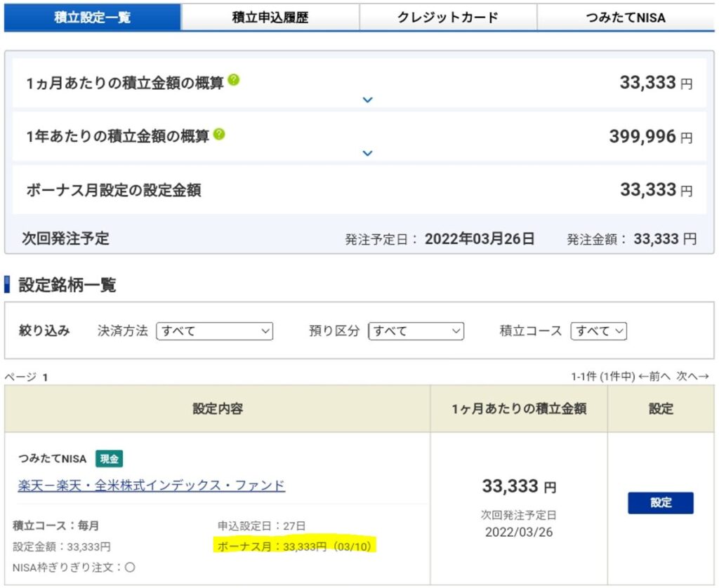Open the つみたてNISA tab

[x=626, y=18]
